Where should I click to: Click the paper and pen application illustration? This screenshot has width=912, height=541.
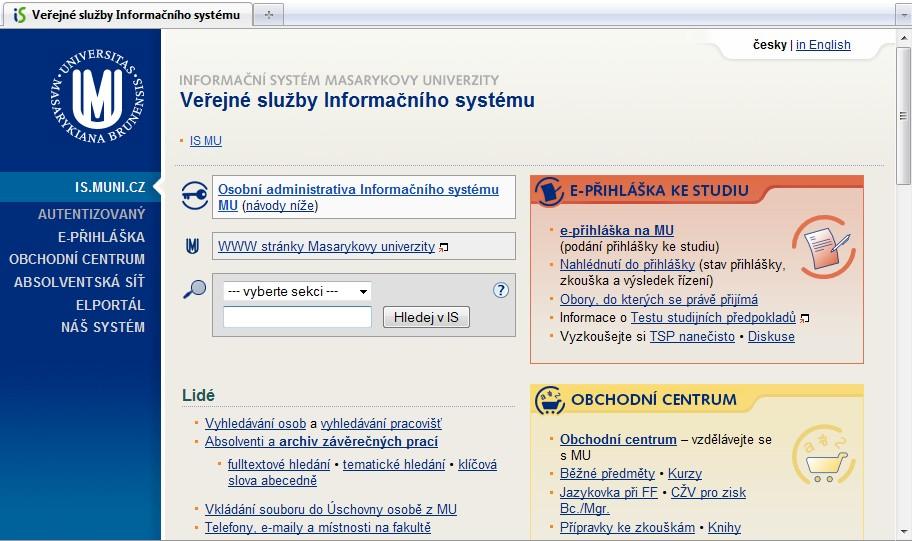(x=824, y=247)
